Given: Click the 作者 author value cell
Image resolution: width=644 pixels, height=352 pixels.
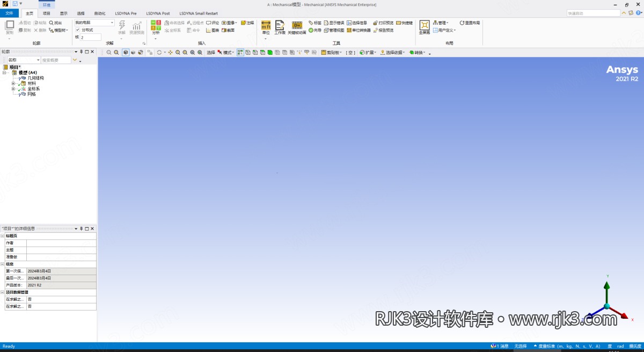Looking at the screenshot, I should coord(61,243).
